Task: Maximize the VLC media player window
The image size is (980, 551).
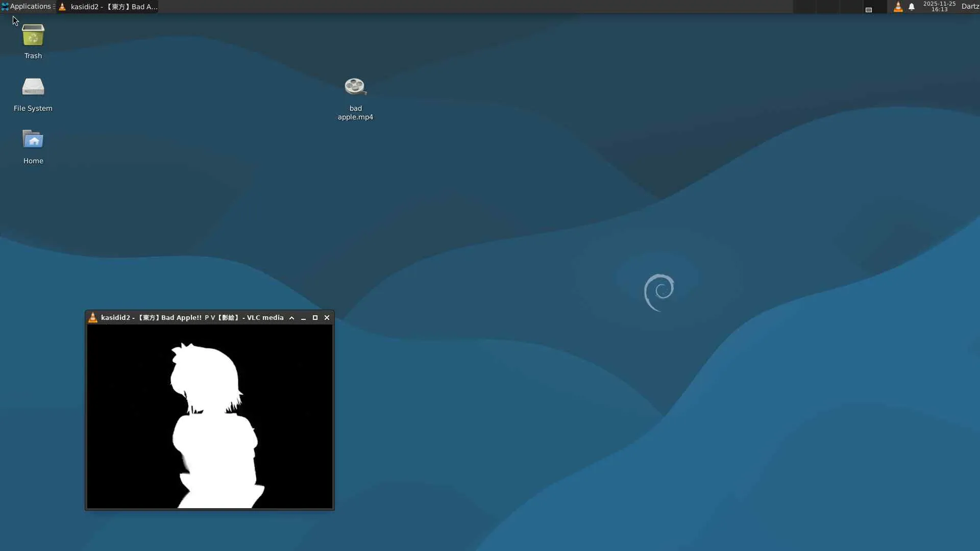Action: coord(315,318)
